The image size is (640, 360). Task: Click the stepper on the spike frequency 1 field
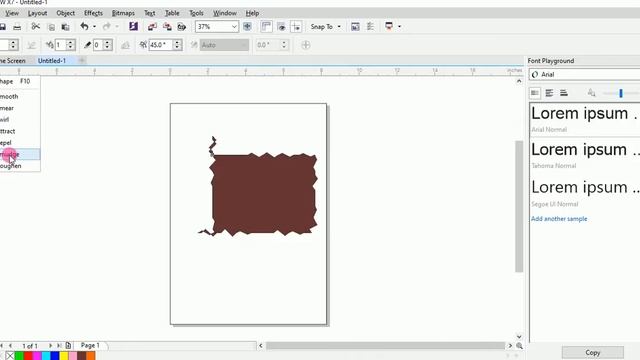(70, 45)
